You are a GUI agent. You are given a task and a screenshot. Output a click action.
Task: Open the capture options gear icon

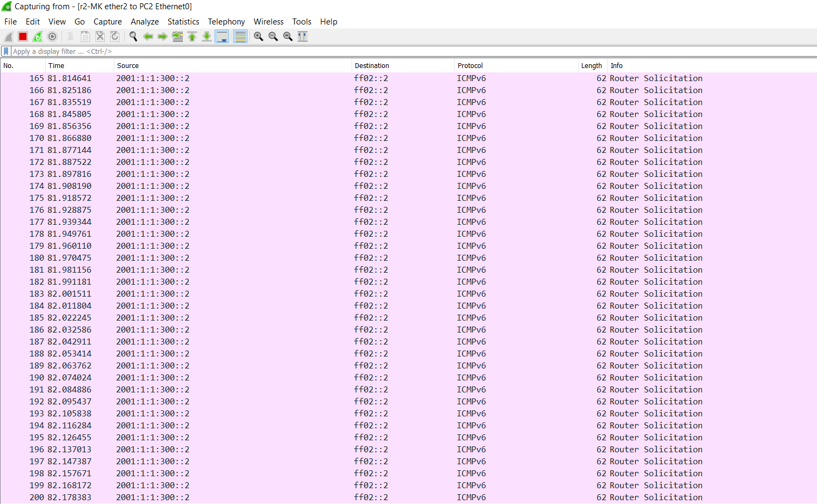(52, 36)
